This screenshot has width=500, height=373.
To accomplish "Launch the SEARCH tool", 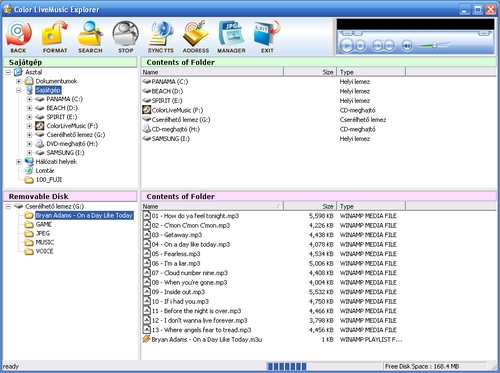I will pyautogui.click(x=90, y=37).
